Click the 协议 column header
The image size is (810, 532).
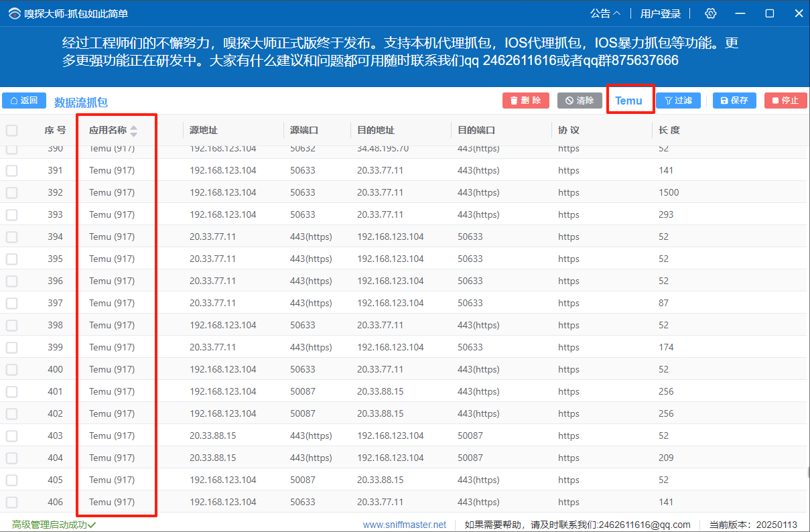[x=569, y=131]
